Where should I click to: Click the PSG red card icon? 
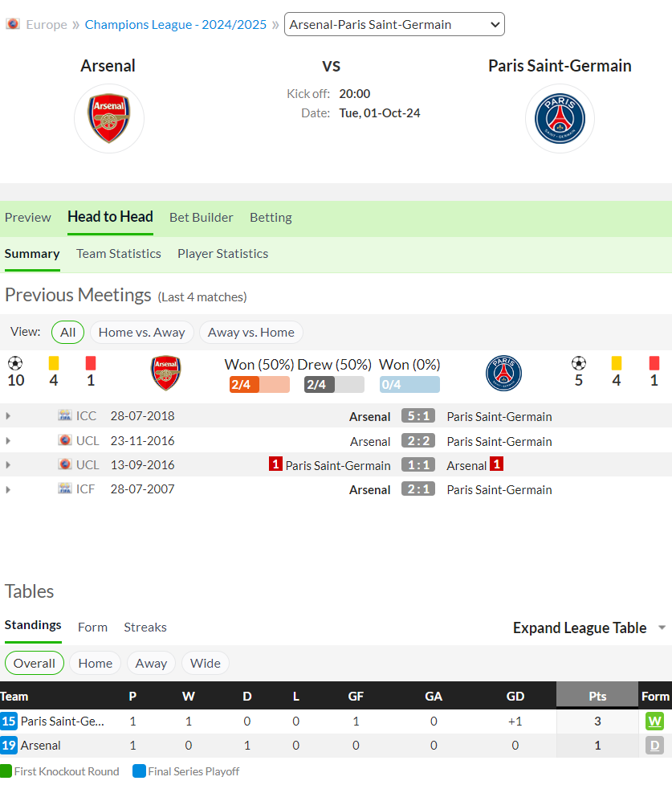point(654,363)
